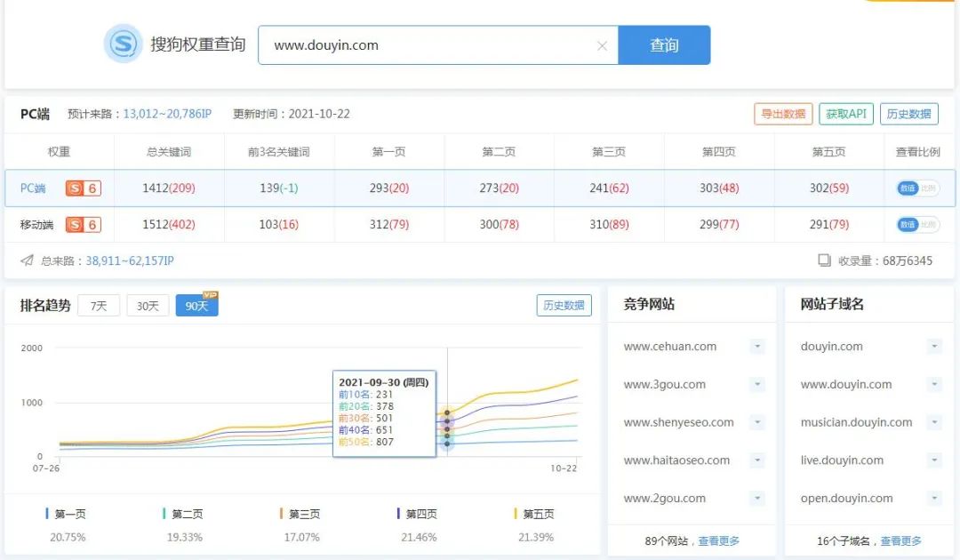Click 移动端 第二页 cell 300(78)
960x560 pixels.
[499, 225]
